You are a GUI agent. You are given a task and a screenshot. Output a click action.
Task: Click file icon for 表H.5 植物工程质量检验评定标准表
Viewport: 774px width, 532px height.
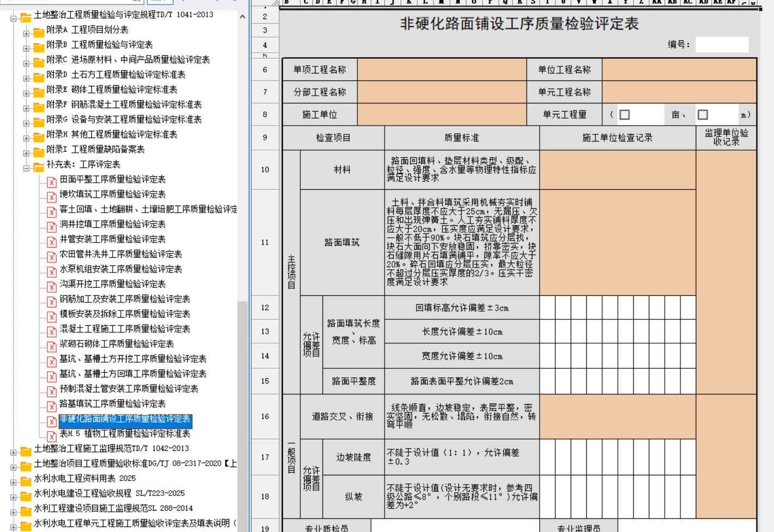(x=52, y=436)
